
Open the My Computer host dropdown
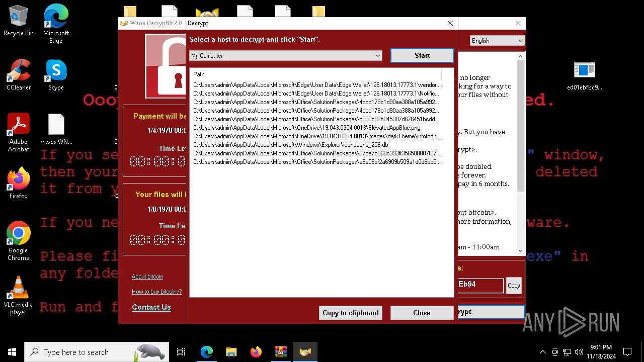tap(286, 56)
